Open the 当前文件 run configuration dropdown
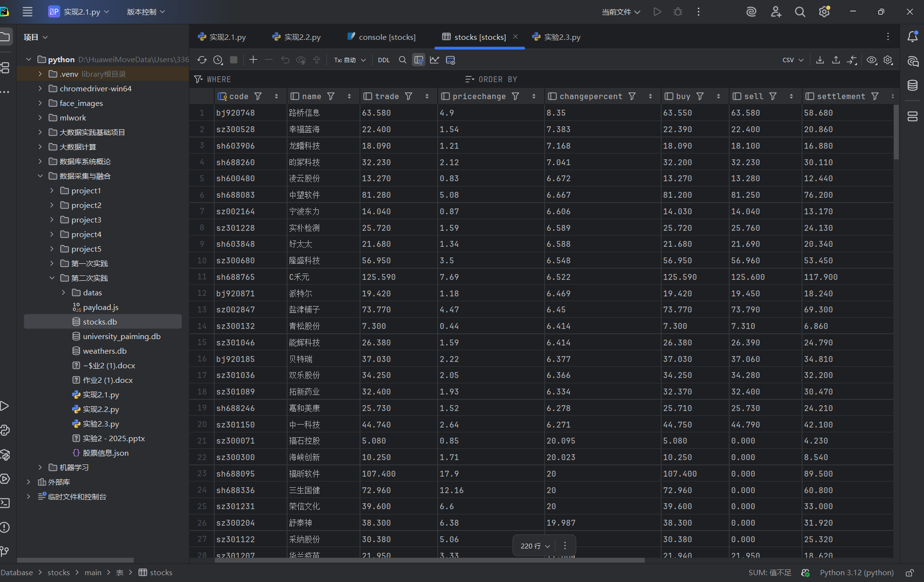The height and width of the screenshot is (582, 924). coord(621,12)
